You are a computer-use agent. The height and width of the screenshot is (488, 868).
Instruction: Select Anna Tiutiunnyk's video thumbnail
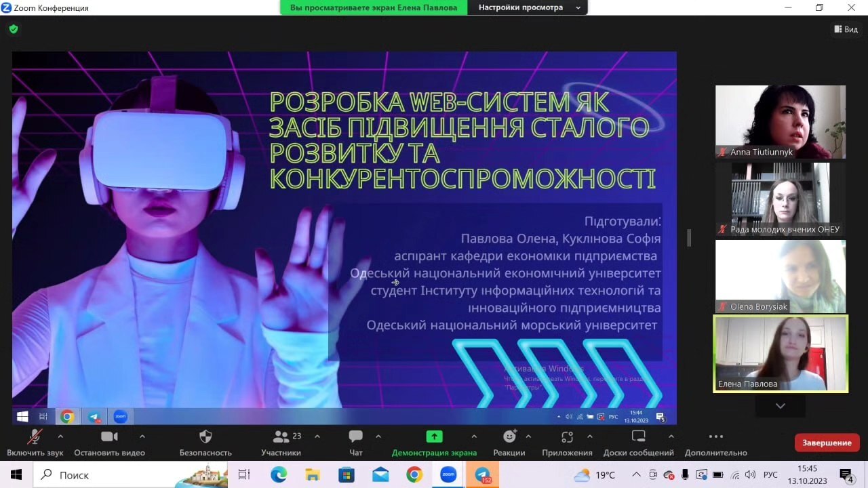(x=781, y=122)
